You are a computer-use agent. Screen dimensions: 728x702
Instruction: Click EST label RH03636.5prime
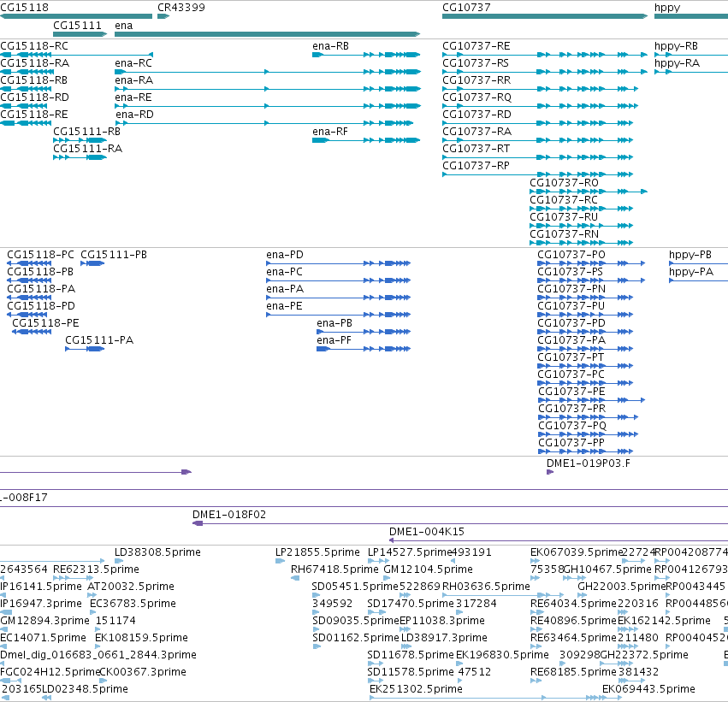(486, 587)
